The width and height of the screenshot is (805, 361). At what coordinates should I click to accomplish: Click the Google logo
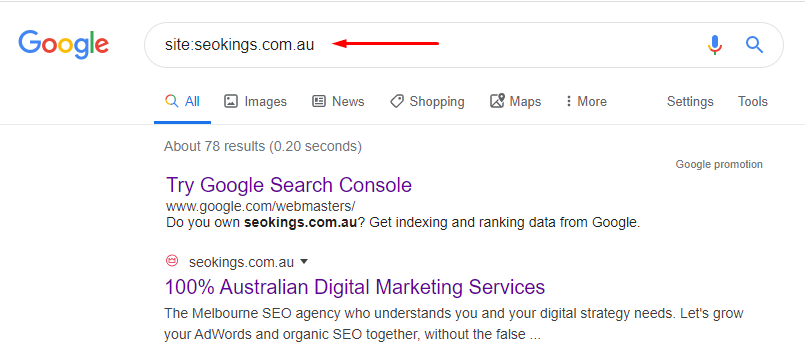click(x=64, y=45)
